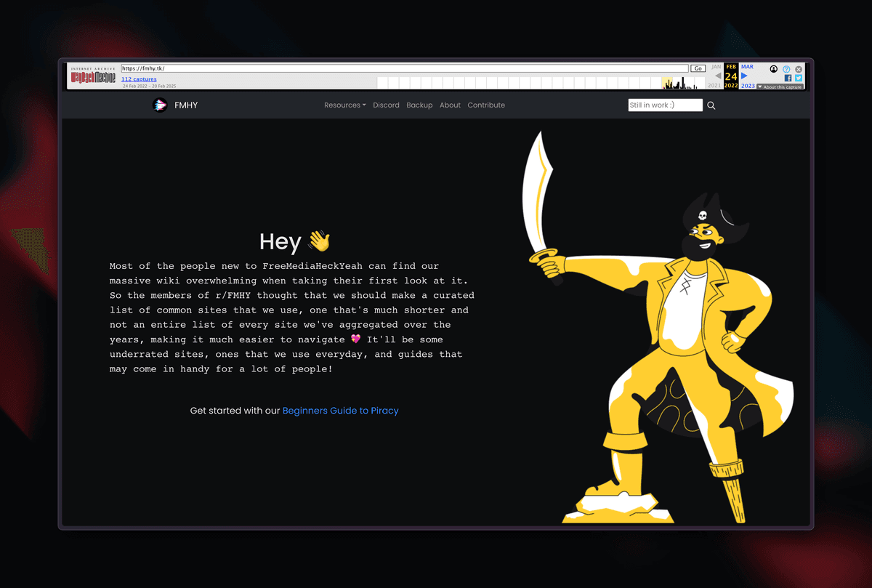Open the Backup nav item
The width and height of the screenshot is (872, 588).
tap(419, 105)
